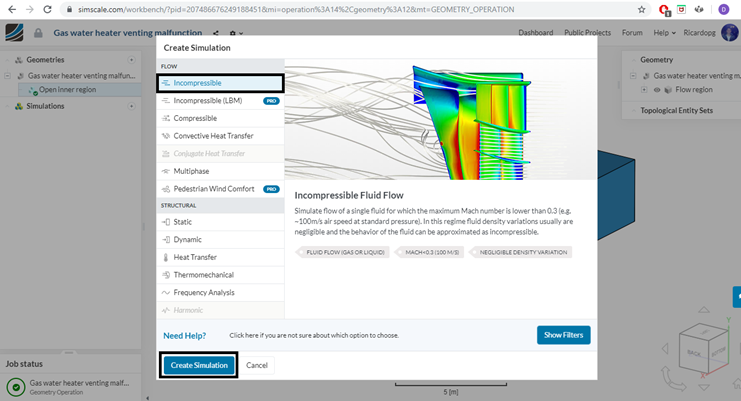Toggle Flow region visibility eye icon
The image size is (741, 401).
click(x=657, y=90)
